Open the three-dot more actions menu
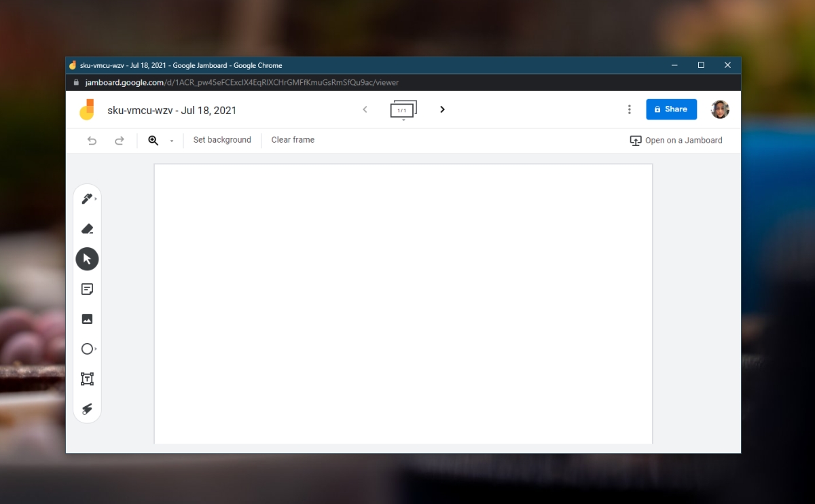 coord(630,109)
